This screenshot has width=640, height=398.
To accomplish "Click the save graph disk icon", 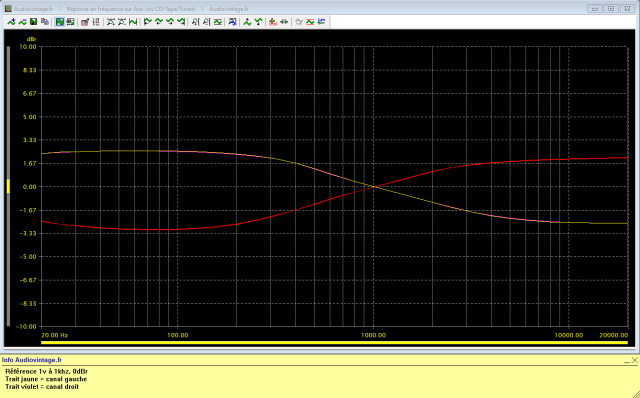I will (x=33, y=22).
